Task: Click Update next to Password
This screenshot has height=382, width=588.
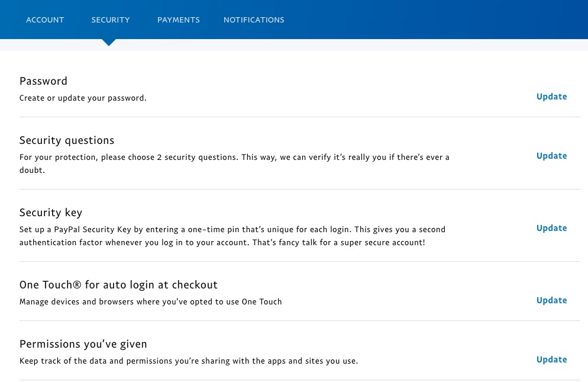Action: coord(552,97)
